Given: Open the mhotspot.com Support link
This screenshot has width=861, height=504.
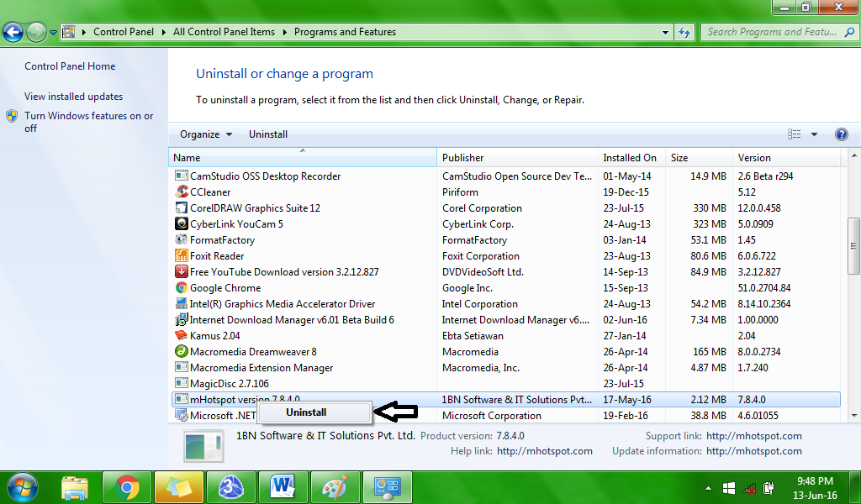Looking at the screenshot, I should (x=754, y=436).
